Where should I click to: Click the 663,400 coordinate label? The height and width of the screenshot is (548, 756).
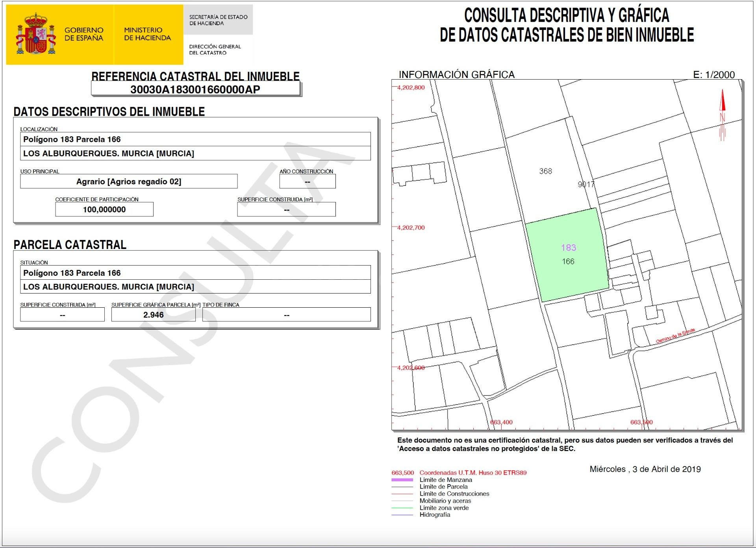click(501, 422)
